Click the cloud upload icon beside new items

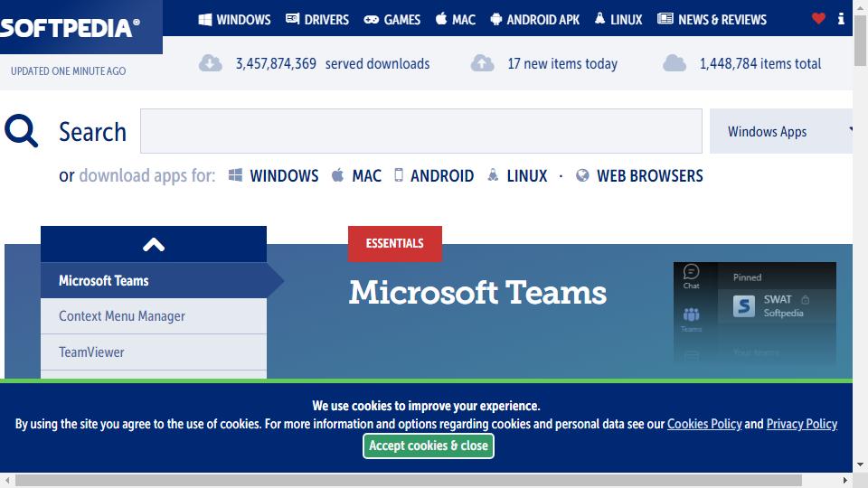pyautogui.click(x=482, y=63)
